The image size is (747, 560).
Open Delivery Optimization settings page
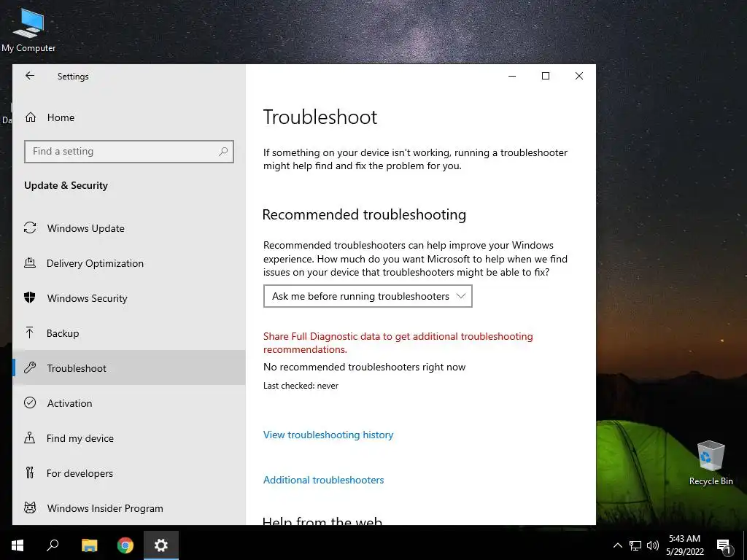[x=129, y=262]
